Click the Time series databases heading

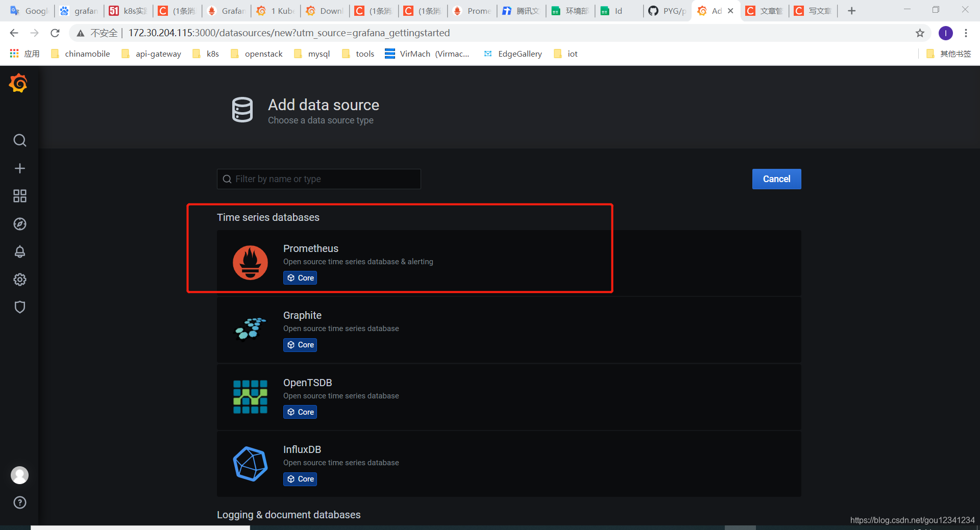pyautogui.click(x=268, y=217)
